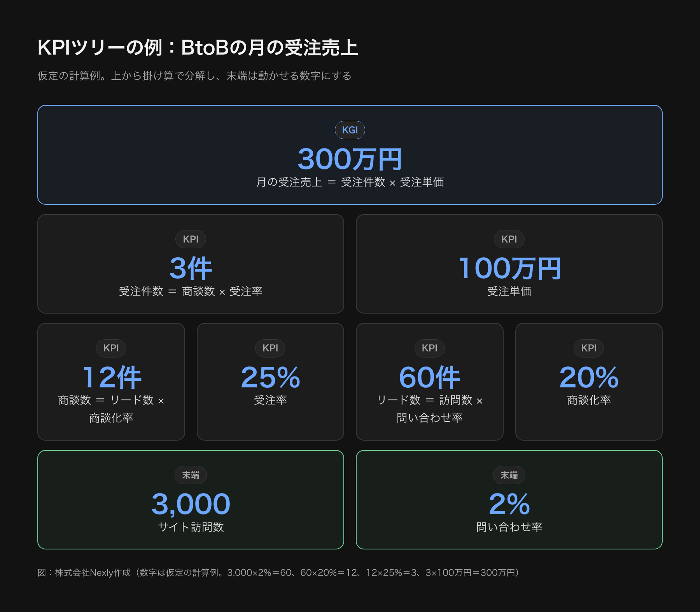The width and height of the screenshot is (700, 612).
Task: Click the subtitle starting with '仮定の計算例。上から掛け算で分解し'
Action: click(194, 76)
